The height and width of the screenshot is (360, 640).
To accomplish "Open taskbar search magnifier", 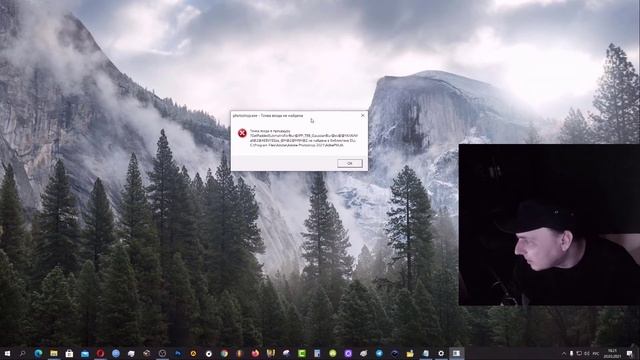I will click(x=22, y=353).
